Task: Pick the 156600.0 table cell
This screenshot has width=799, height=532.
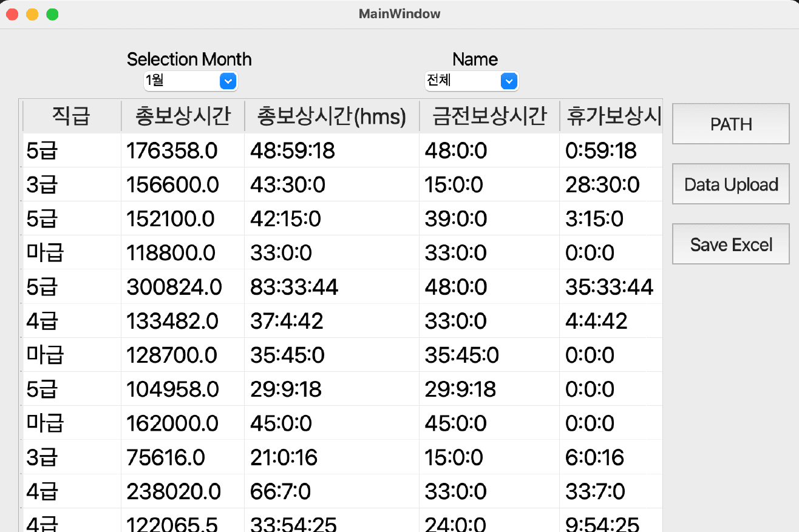Action: coord(183,184)
